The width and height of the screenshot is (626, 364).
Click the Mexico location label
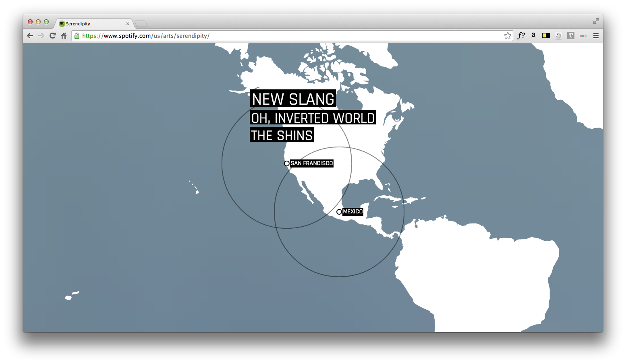tap(352, 212)
